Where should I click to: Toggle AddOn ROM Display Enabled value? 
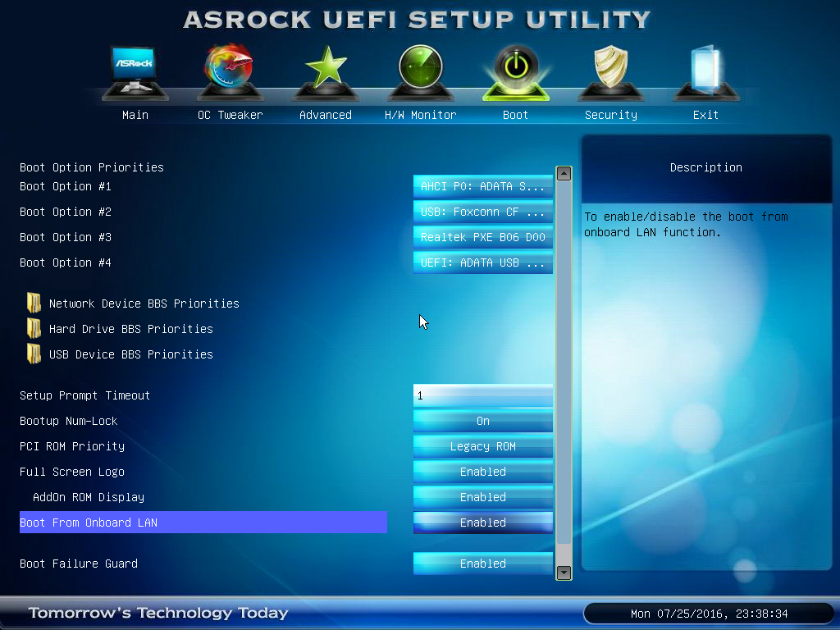pos(482,497)
